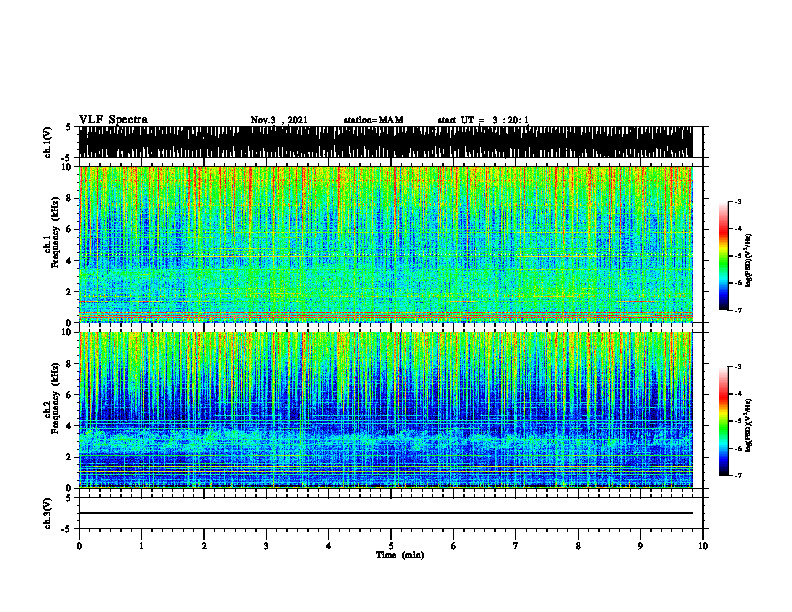
Task: Click the "6" kHz tick on ch.1 spectrogram
Action: click(x=69, y=230)
